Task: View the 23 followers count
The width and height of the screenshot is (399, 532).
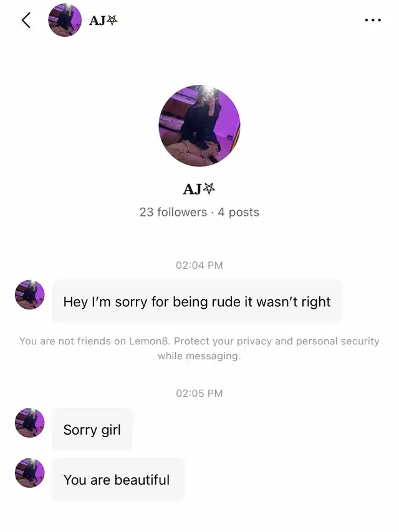Action: (173, 212)
